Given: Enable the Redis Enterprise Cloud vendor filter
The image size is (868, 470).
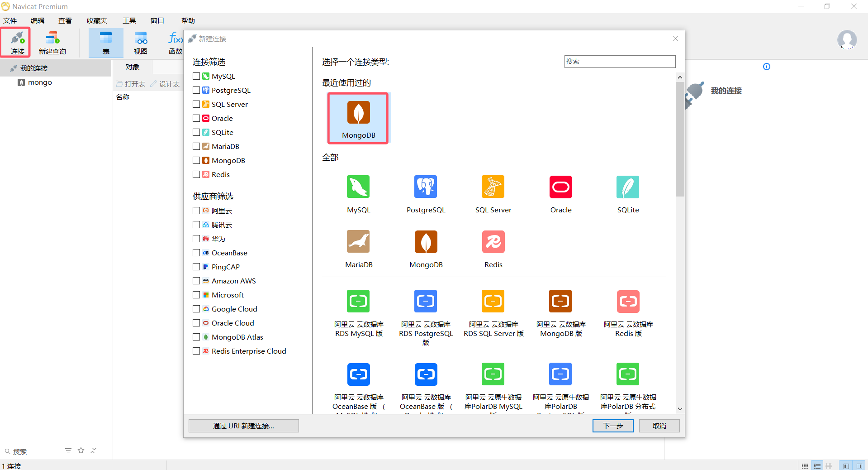Looking at the screenshot, I should click(196, 351).
